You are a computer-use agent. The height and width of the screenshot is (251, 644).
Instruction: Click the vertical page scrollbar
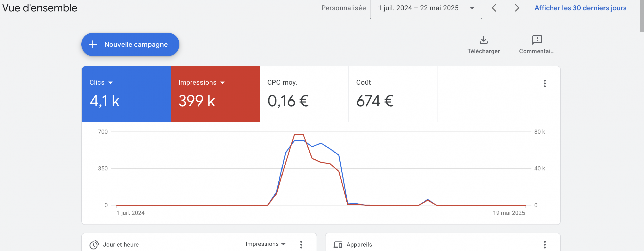pyautogui.click(x=642, y=15)
